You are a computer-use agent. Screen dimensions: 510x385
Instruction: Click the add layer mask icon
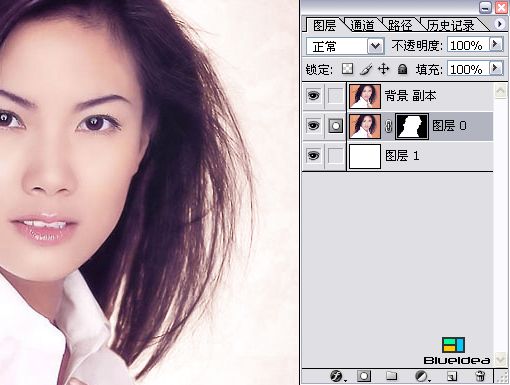[x=364, y=376]
